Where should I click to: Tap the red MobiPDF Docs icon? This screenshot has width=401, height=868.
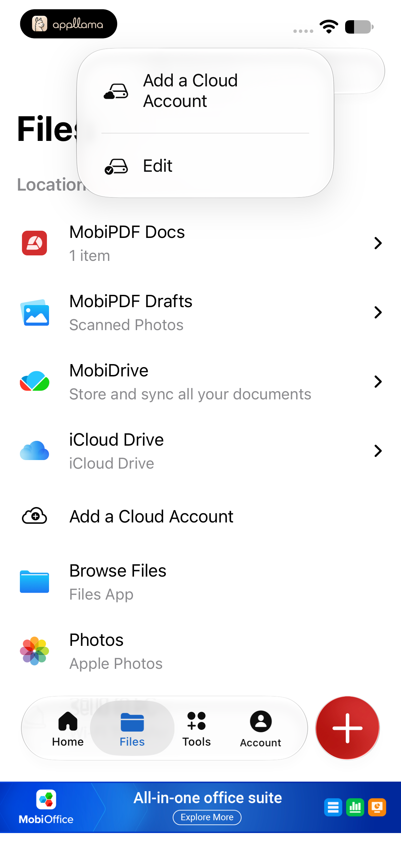point(34,243)
